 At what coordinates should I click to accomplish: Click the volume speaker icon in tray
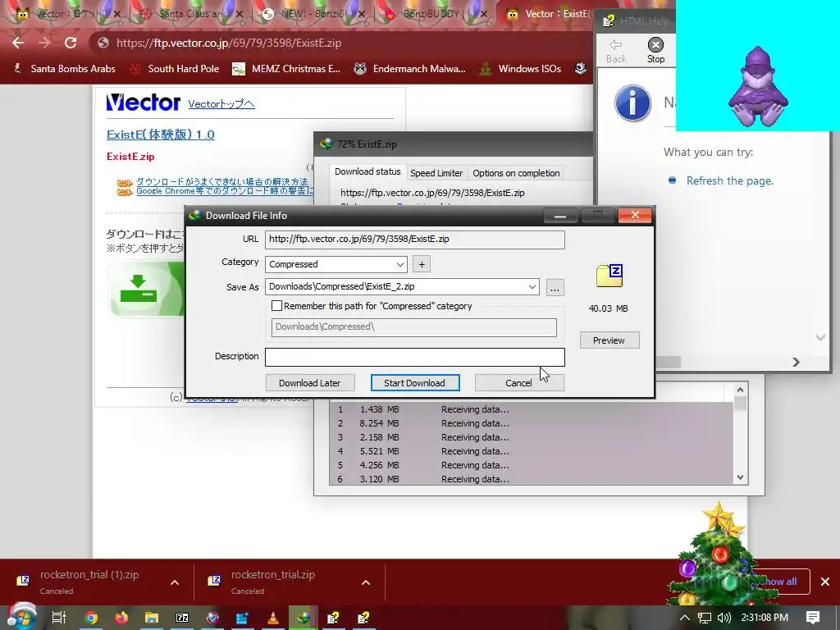pyautogui.click(x=724, y=618)
